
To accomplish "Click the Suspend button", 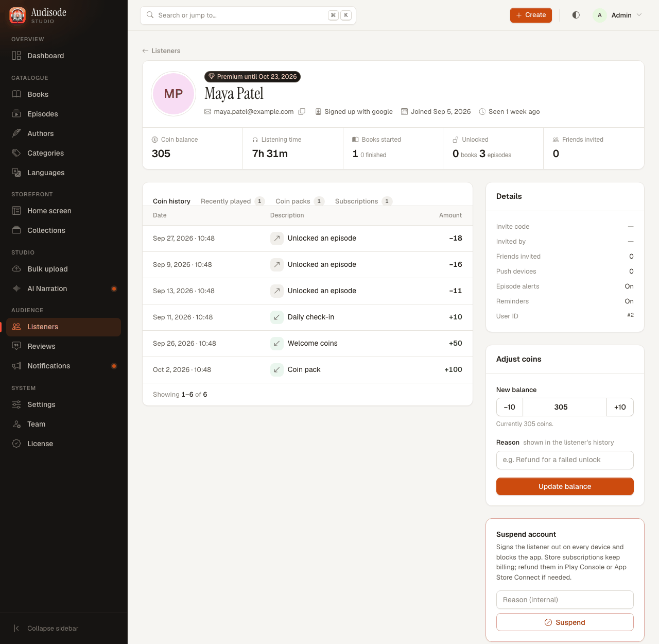I will pyautogui.click(x=565, y=622).
